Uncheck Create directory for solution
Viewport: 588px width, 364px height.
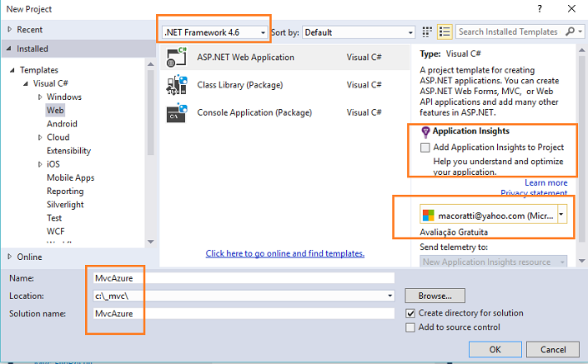410,313
